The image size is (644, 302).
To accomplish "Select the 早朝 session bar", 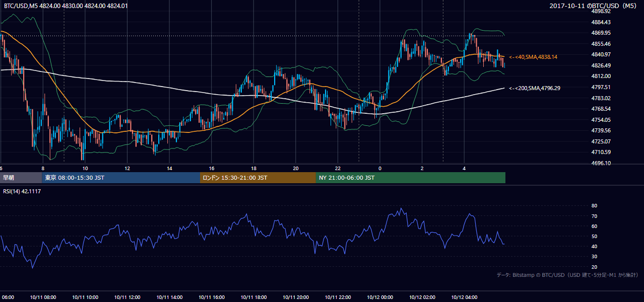I will (x=21, y=178).
